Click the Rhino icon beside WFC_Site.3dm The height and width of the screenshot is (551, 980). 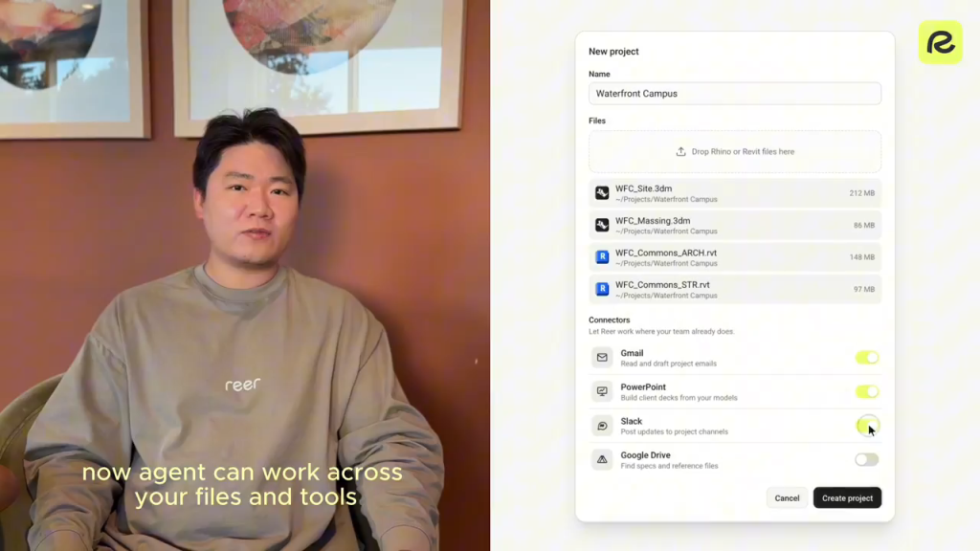(x=602, y=193)
